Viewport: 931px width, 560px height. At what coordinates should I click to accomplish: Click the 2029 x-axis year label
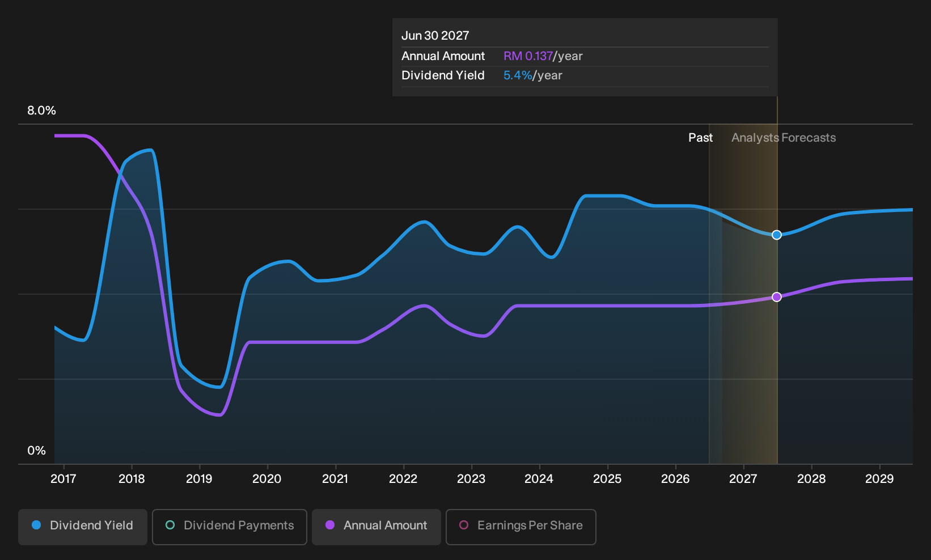click(x=879, y=479)
